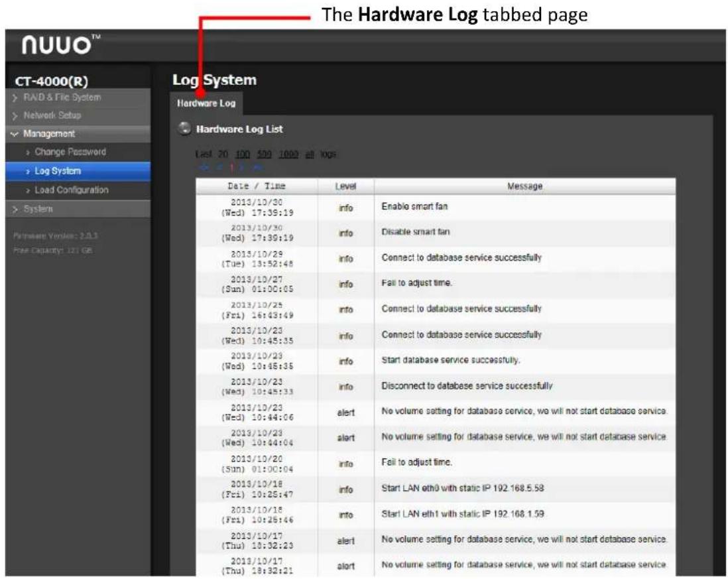Select 'Start database service successfully' message
Screen dimensions: 728x579
[450, 360]
